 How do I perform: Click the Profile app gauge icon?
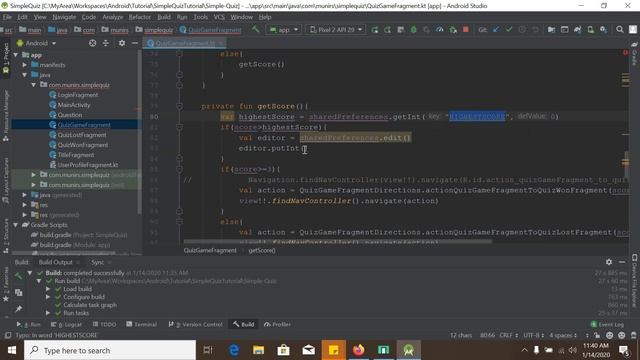(440, 30)
